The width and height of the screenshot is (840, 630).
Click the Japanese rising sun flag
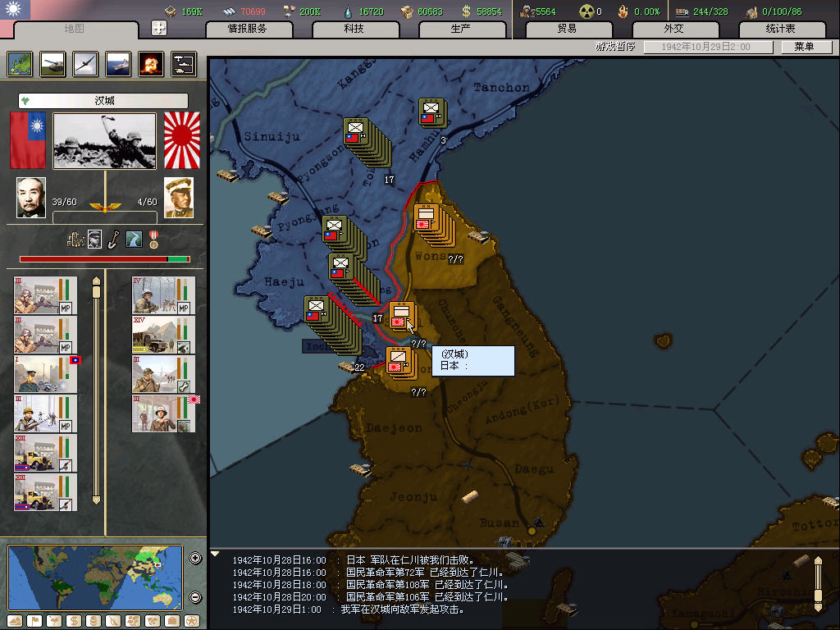[x=182, y=140]
